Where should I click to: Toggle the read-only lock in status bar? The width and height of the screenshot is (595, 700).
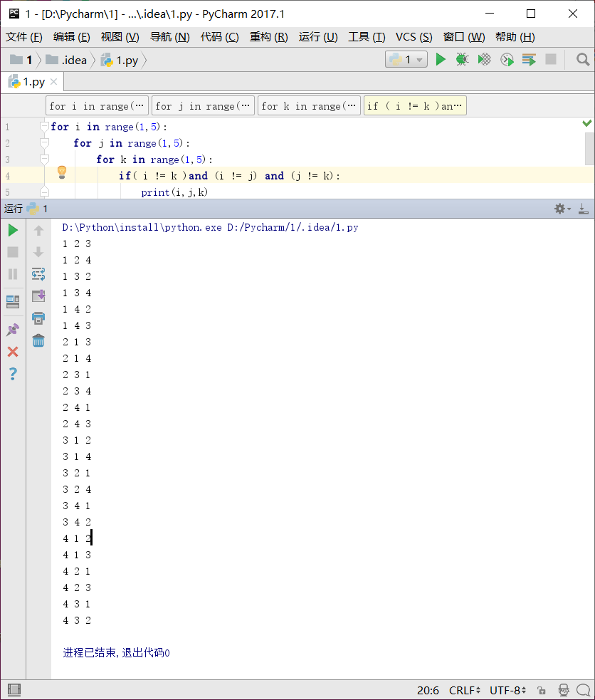tap(541, 690)
